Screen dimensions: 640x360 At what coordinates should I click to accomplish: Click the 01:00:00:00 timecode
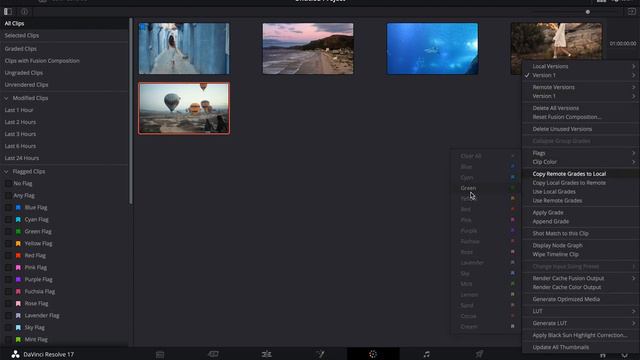[623, 43]
